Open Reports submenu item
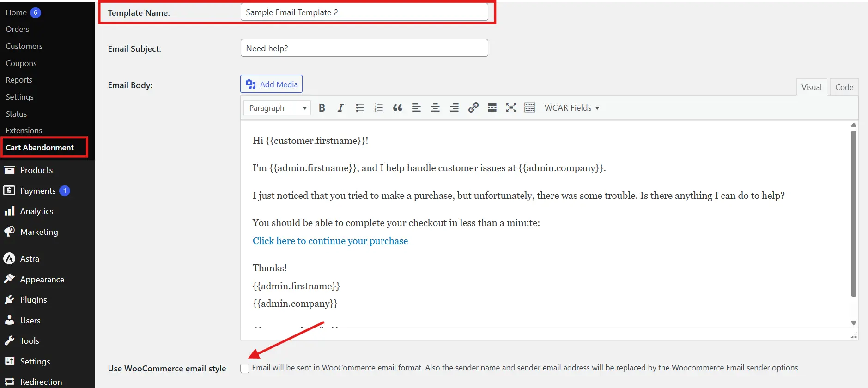This screenshot has width=868, height=388. tap(19, 80)
